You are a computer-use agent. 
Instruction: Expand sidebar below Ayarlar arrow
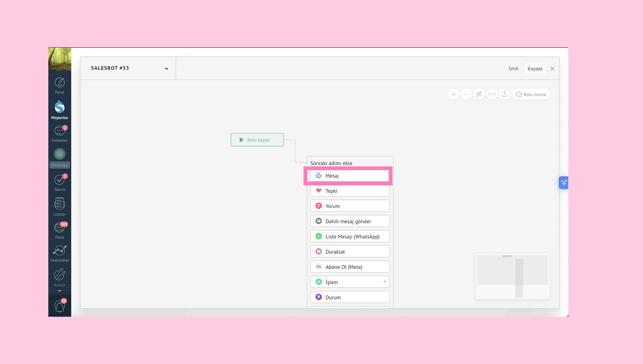pyautogui.click(x=60, y=291)
